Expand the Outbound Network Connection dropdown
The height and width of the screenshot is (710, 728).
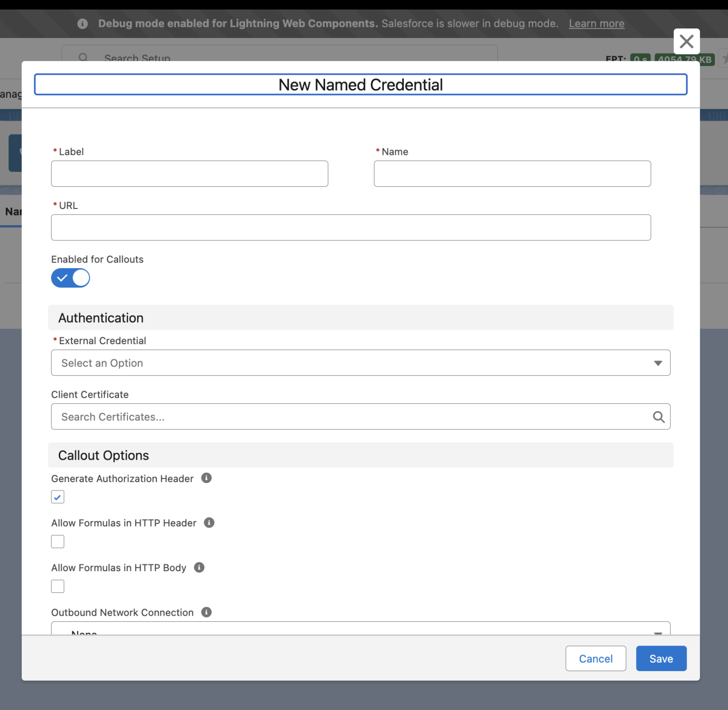(x=360, y=628)
